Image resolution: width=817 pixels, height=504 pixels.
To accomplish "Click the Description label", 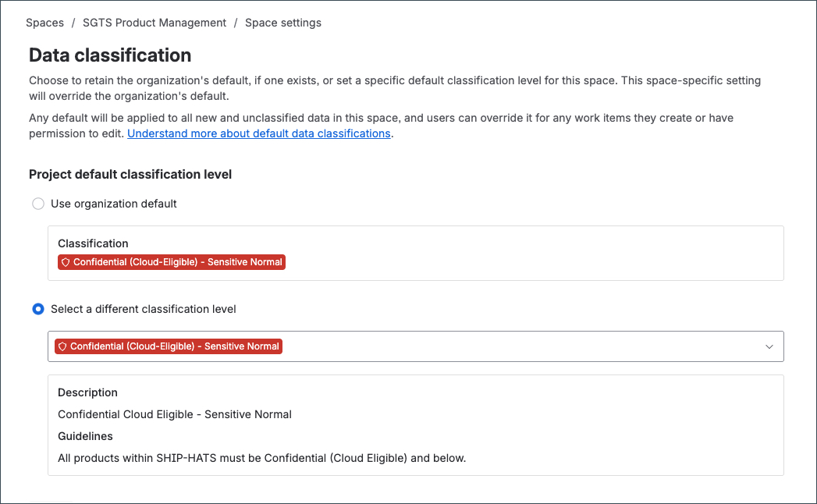I will click(87, 392).
